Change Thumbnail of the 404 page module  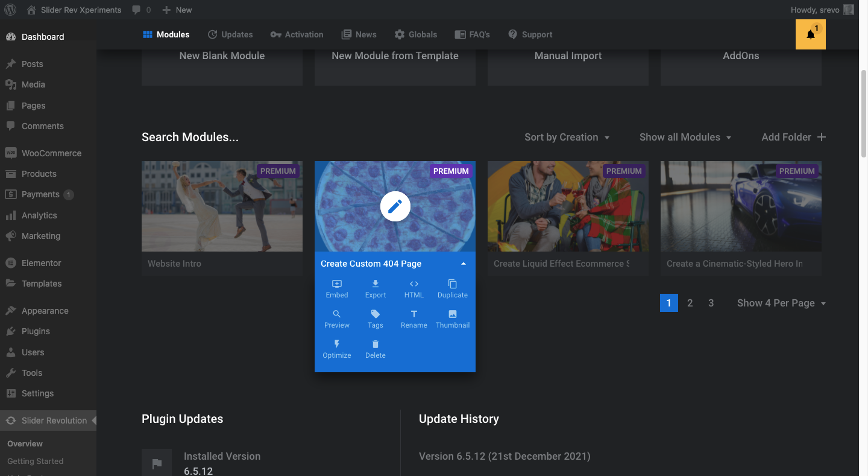pyautogui.click(x=453, y=319)
